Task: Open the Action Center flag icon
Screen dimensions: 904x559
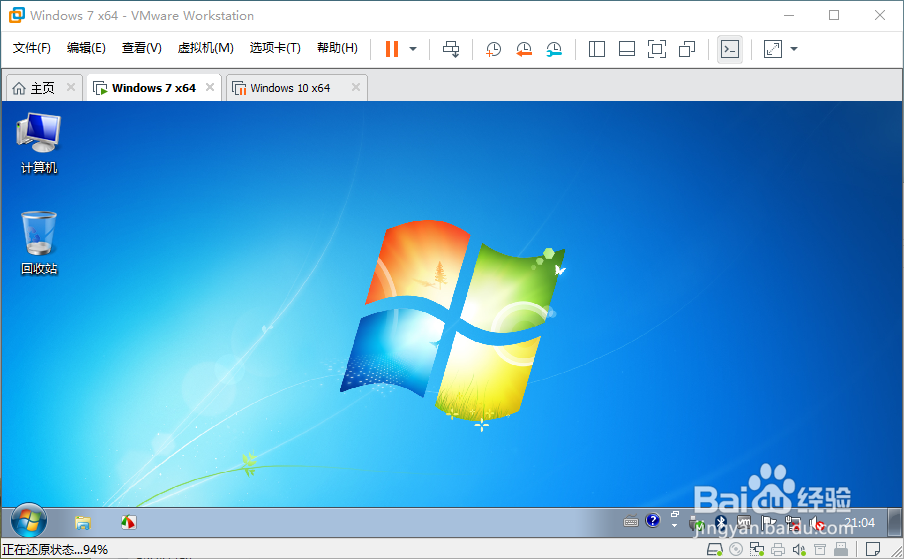Action: tap(768, 523)
